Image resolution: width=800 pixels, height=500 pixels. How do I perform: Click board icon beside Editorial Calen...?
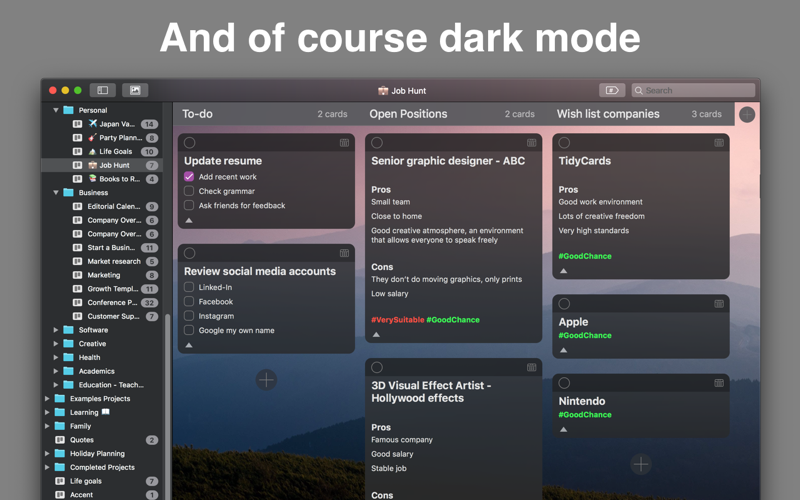tap(77, 207)
